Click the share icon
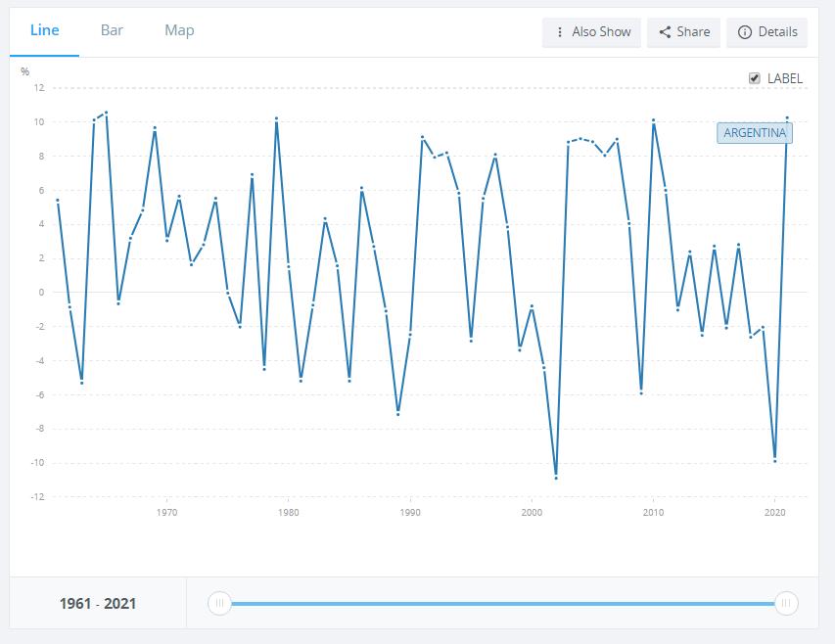This screenshot has height=644, width=835. [666, 32]
